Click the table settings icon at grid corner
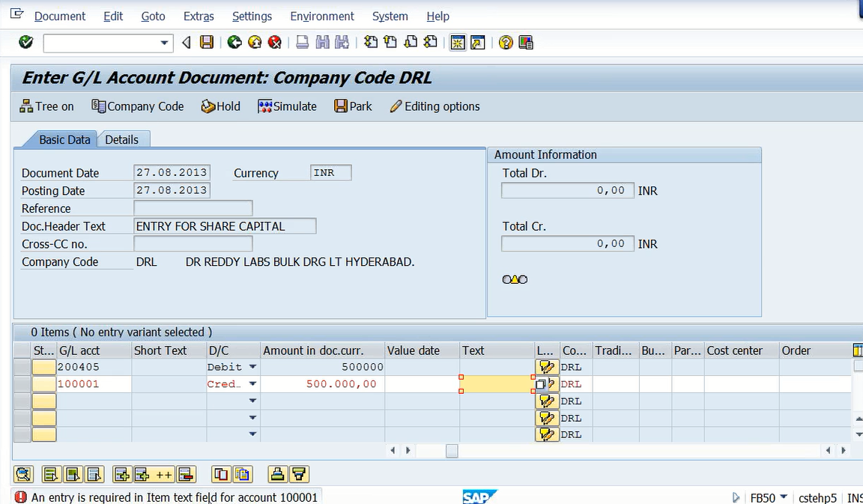The height and width of the screenshot is (504, 863). point(857,350)
